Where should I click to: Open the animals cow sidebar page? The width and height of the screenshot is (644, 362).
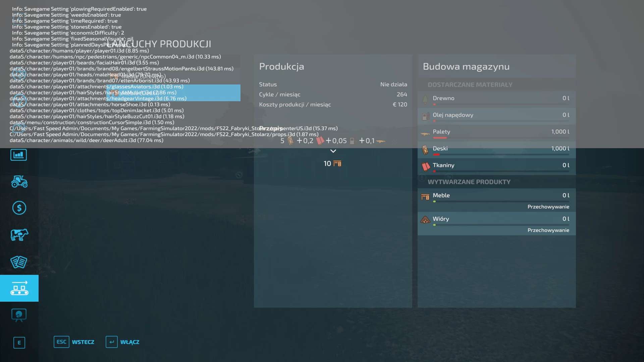[x=19, y=235]
